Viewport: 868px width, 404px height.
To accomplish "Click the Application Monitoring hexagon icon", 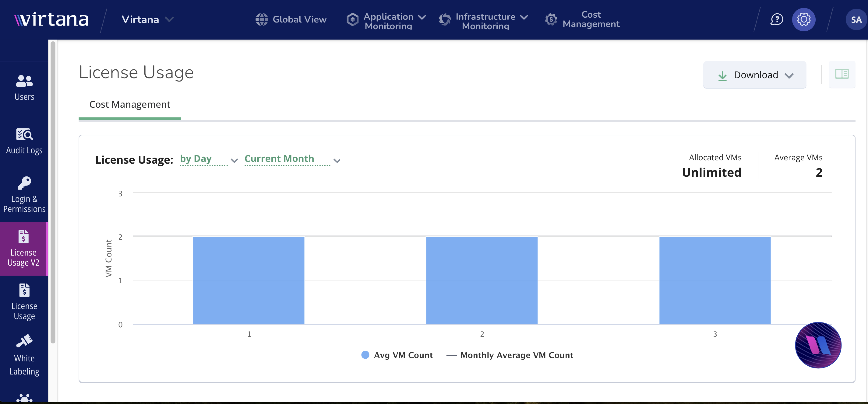I will click(x=353, y=19).
